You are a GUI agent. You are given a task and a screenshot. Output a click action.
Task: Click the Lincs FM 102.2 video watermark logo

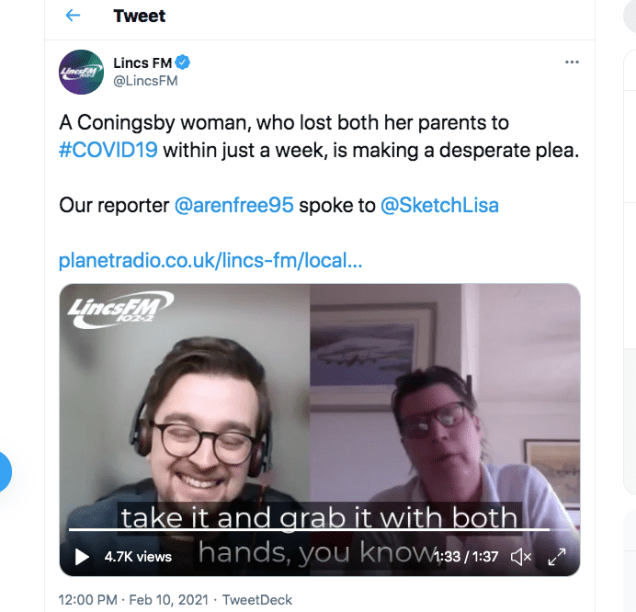click(x=120, y=309)
